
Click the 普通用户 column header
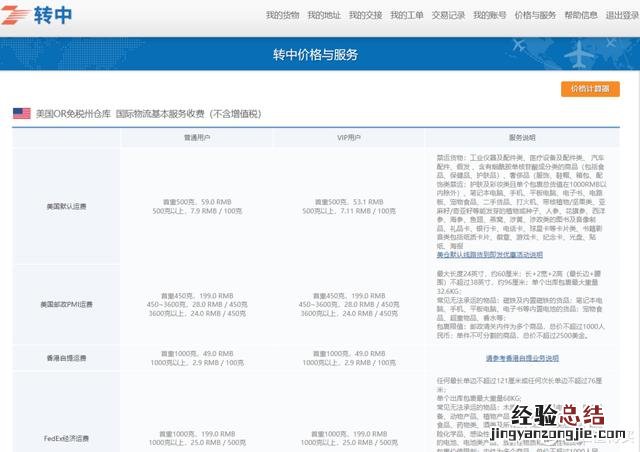coord(196,138)
